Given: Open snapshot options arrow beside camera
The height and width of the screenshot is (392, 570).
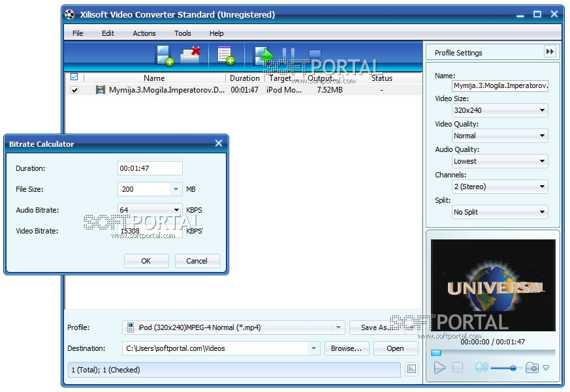Looking at the screenshot, I should [x=546, y=368].
